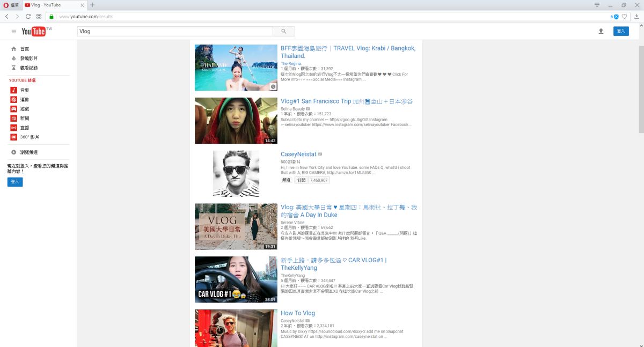The image size is (644, 347).
Task: Open the browser menu with down chevron
Action: coord(596,4)
